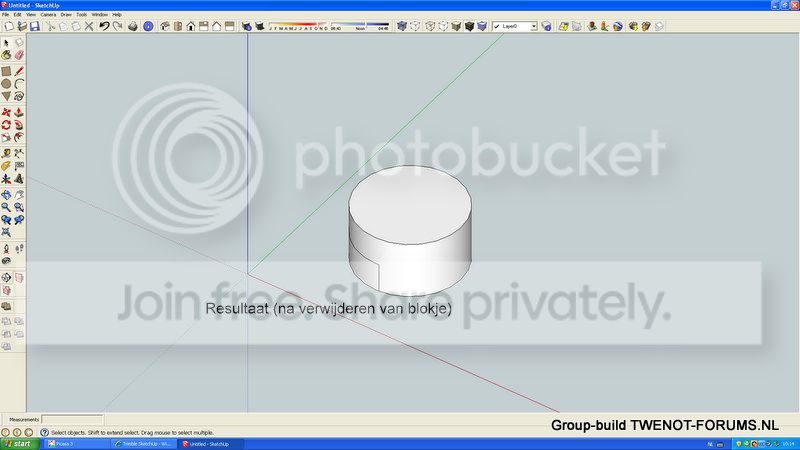The image size is (800, 450).
Task: Choose the Scale tool
Action: click(6, 137)
